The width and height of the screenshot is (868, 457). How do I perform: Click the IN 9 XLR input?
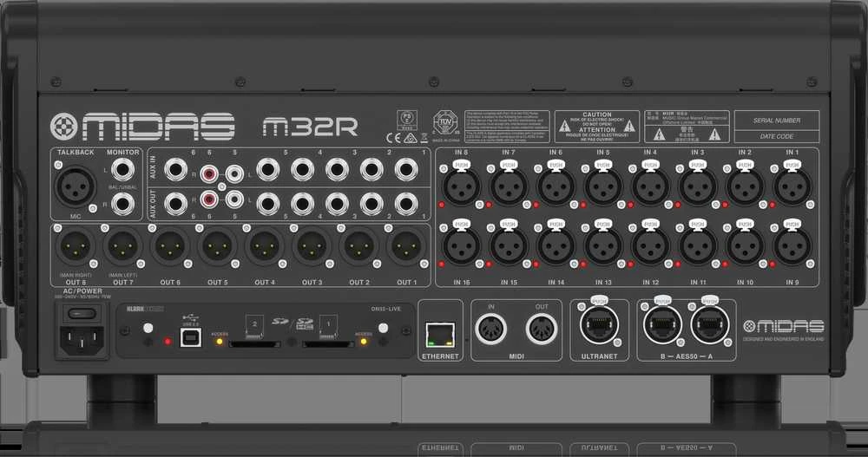(x=792, y=246)
